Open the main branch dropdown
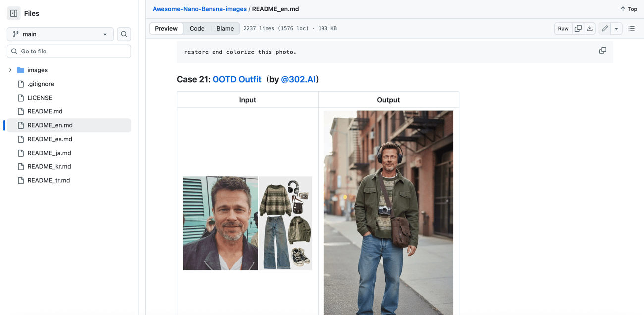 (x=60, y=34)
